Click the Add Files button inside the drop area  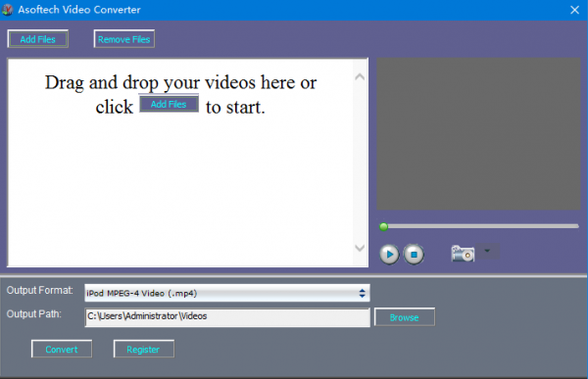(x=169, y=104)
